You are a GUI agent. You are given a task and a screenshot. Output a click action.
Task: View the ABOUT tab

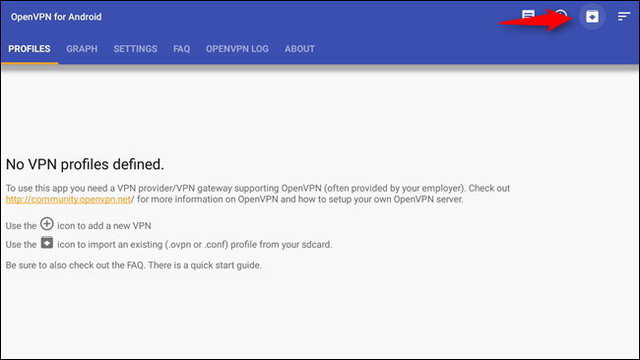tap(300, 49)
